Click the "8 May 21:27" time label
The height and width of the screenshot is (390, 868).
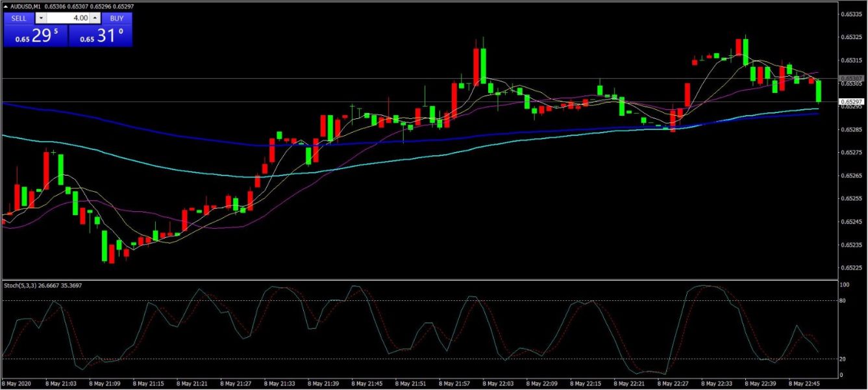(236, 383)
